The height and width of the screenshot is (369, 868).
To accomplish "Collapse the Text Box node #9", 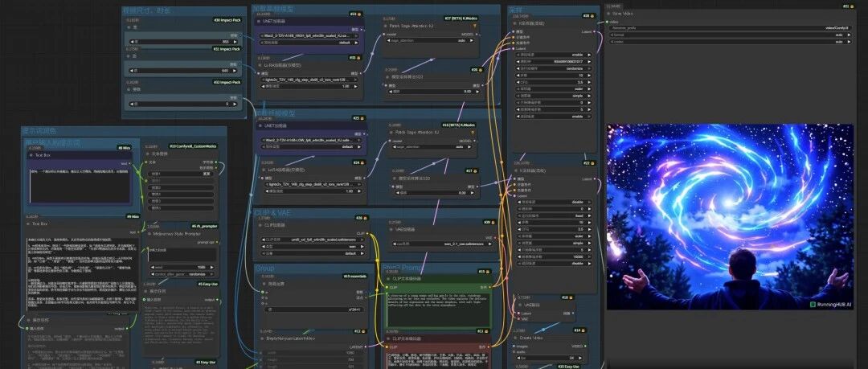I will tap(27, 223).
